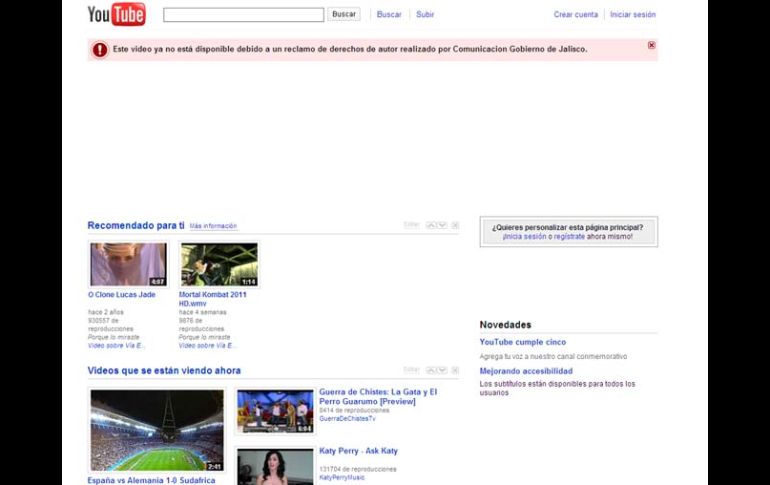
Task: Click the search text field
Action: pyautogui.click(x=243, y=15)
